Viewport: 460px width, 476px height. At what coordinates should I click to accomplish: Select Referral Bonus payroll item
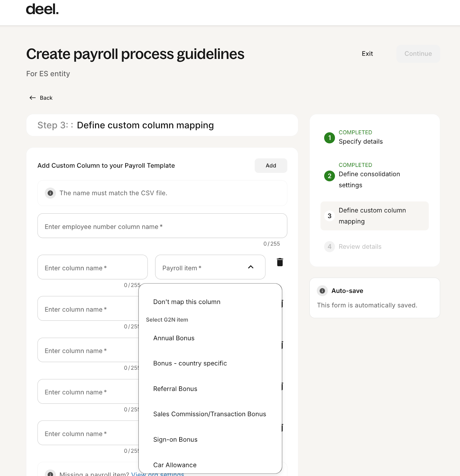[x=175, y=389]
